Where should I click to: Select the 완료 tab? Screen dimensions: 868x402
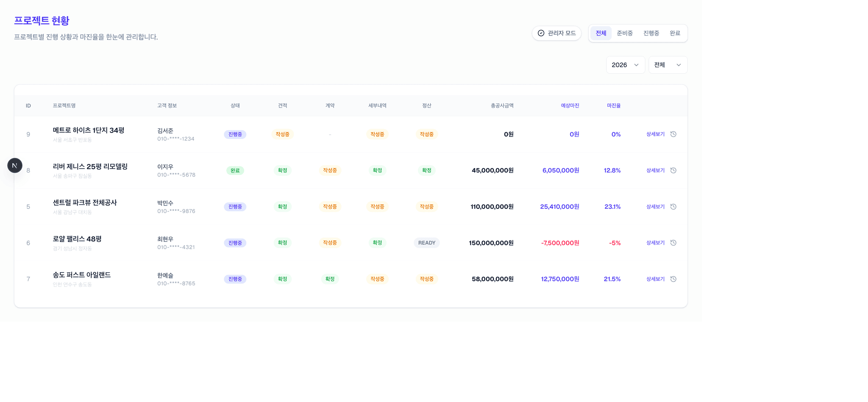pos(675,33)
